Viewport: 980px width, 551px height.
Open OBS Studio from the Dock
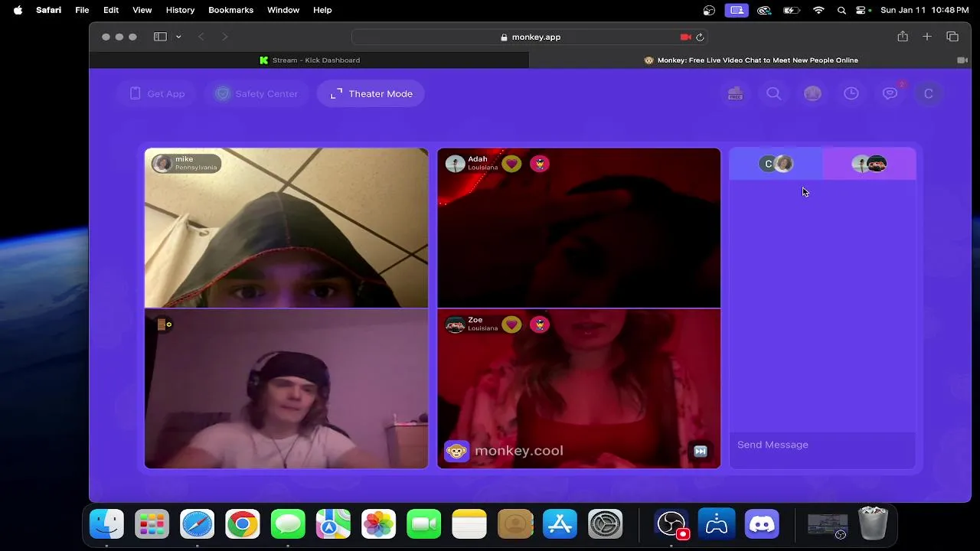click(671, 524)
